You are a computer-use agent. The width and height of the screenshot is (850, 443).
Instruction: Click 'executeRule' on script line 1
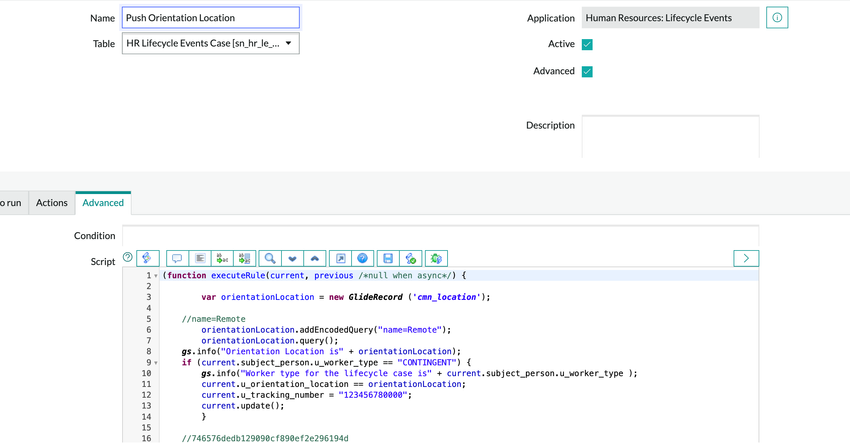[x=238, y=275]
